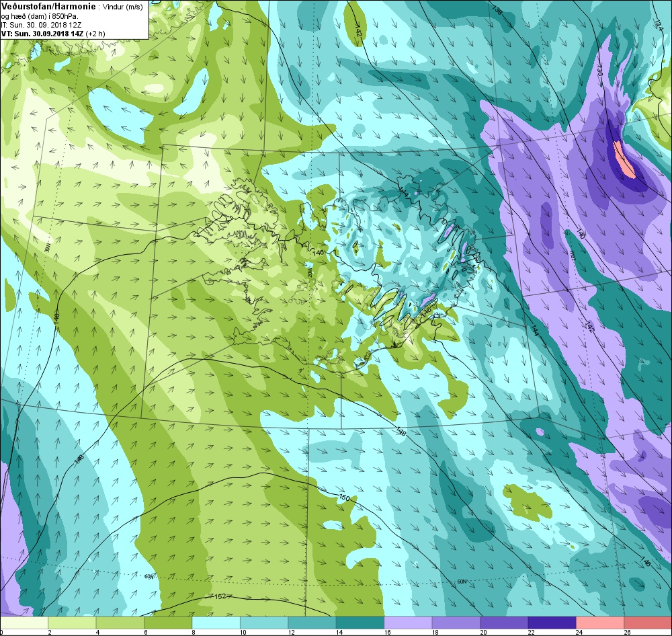The width and height of the screenshot is (672, 636).
Task: Click the "(+2 h)" forecast offset text
Action: point(95,34)
